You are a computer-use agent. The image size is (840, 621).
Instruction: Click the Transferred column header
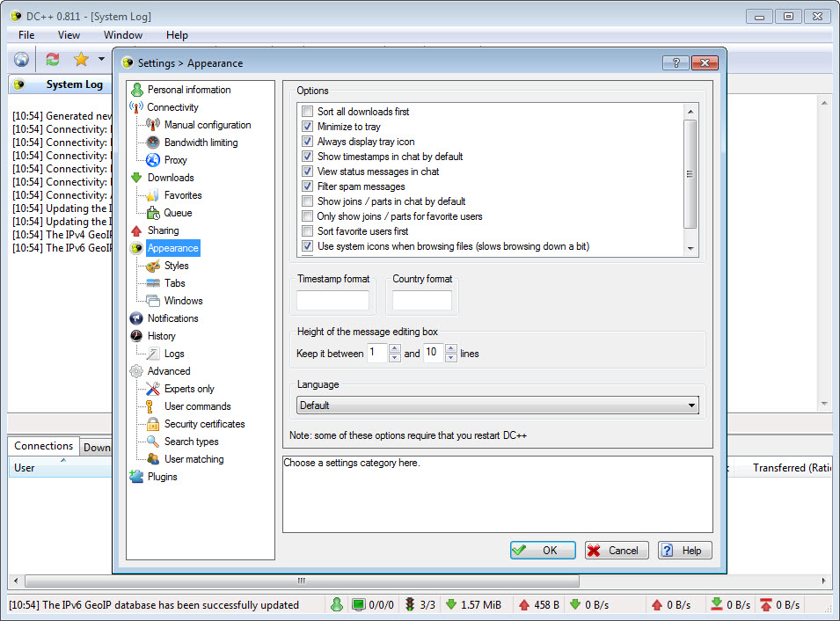coord(782,468)
